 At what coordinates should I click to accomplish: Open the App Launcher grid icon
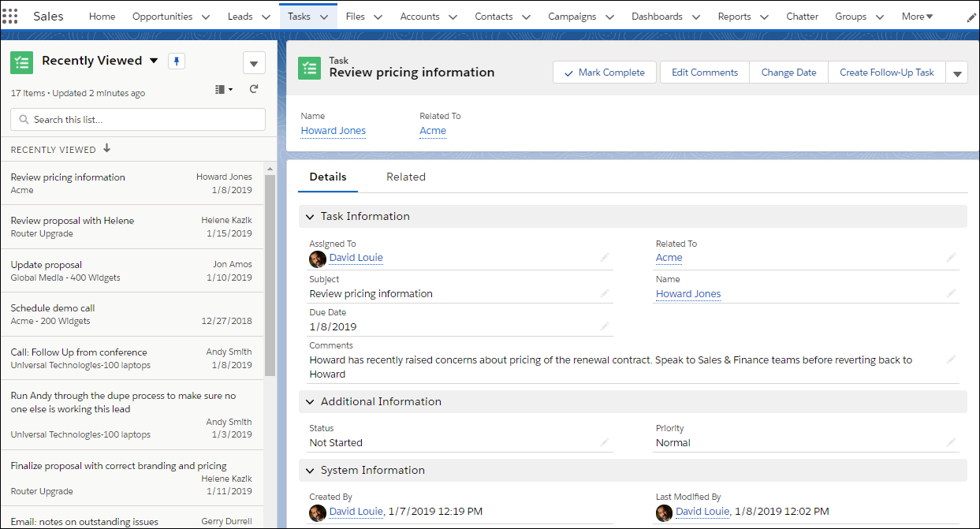pos(10,16)
